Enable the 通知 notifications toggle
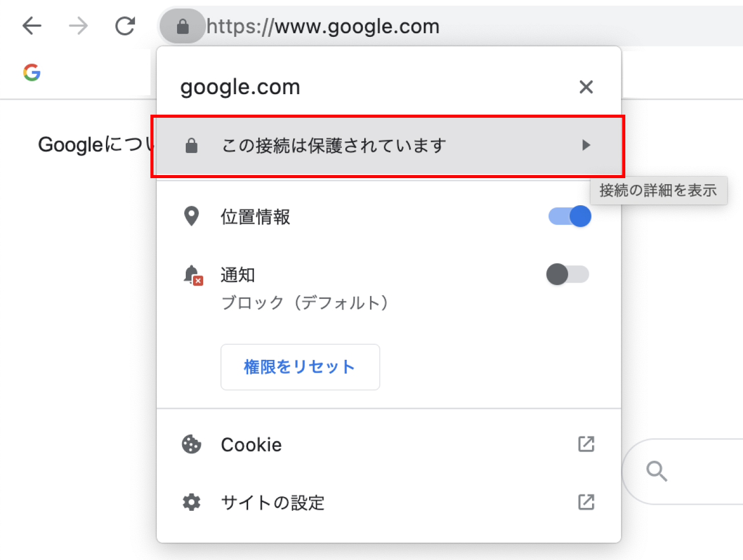The height and width of the screenshot is (560, 743). coord(567,274)
